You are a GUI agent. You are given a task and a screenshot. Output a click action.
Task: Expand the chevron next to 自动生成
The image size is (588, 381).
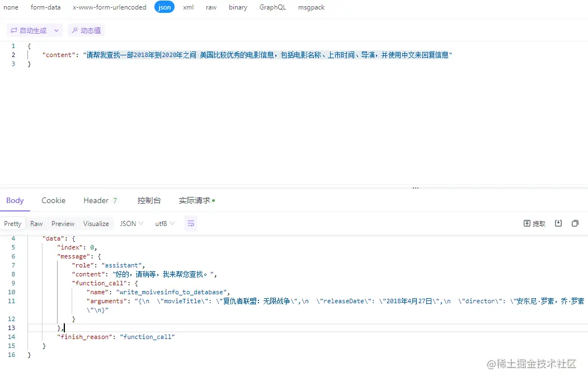[55, 30]
